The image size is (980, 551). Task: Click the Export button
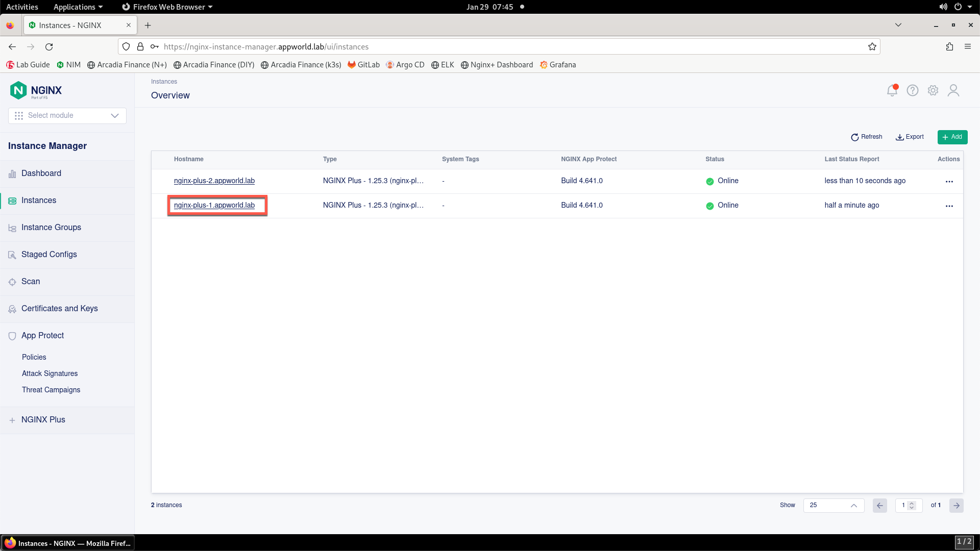click(910, 137)
